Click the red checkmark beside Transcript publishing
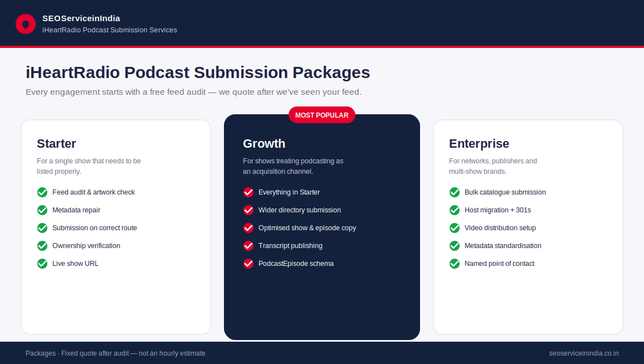The width and height of the screenshot is (644, 364). coord(248,246)
